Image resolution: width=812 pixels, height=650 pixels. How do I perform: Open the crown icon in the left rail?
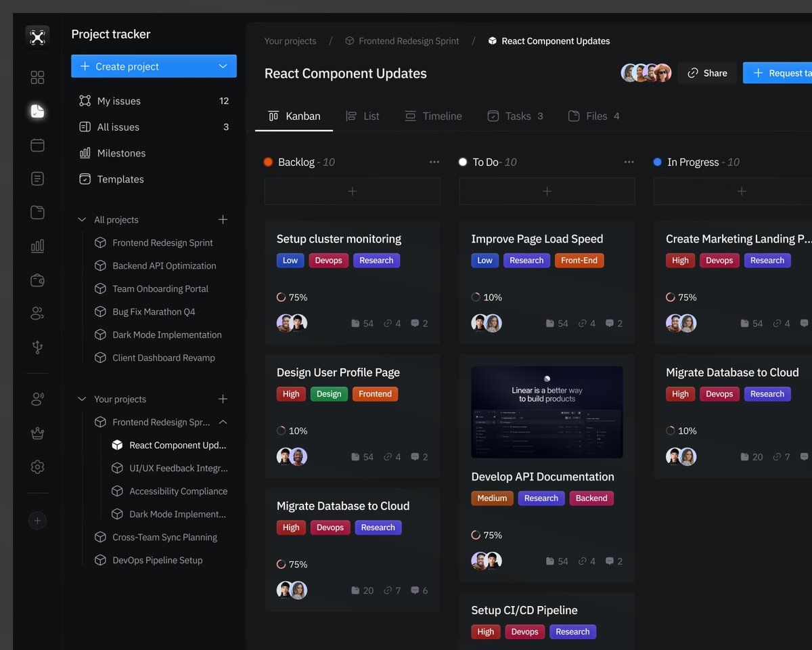pyautogui.click(x=37, y=433)
